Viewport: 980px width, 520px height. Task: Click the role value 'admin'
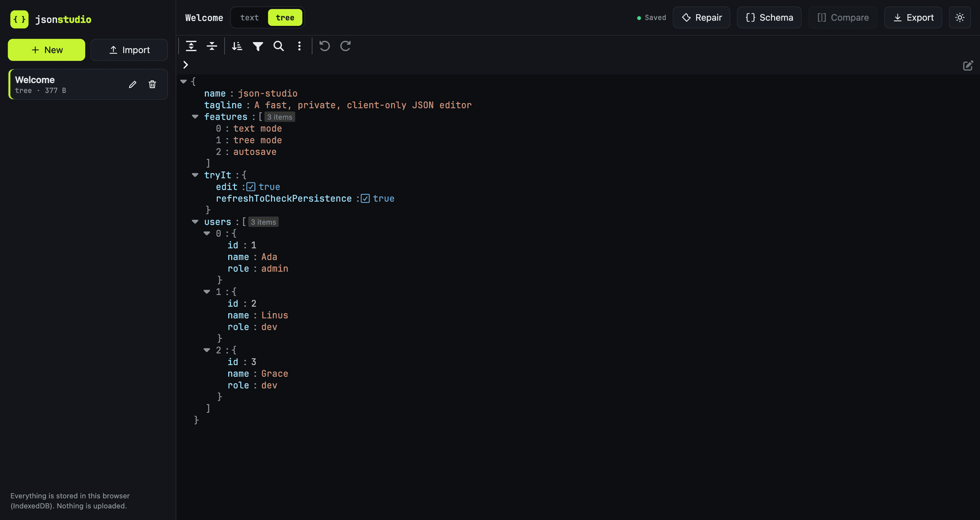(x=275, y=269)
